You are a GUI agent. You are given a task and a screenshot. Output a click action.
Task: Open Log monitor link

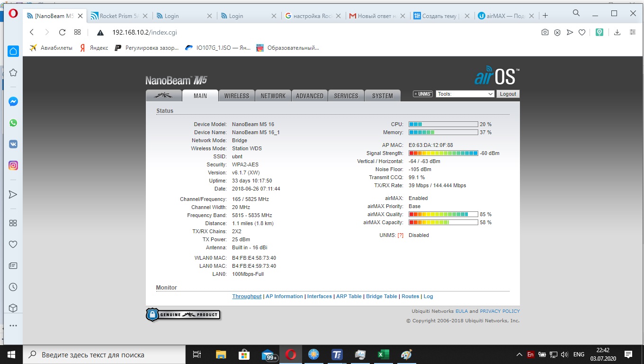(x=429, y=296)
